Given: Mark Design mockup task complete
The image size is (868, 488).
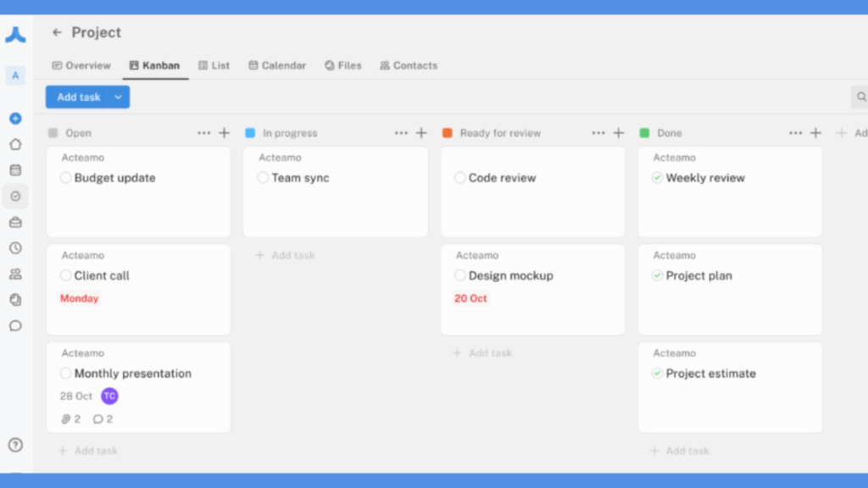Looking at the screenshot, I should coord(459,275).
